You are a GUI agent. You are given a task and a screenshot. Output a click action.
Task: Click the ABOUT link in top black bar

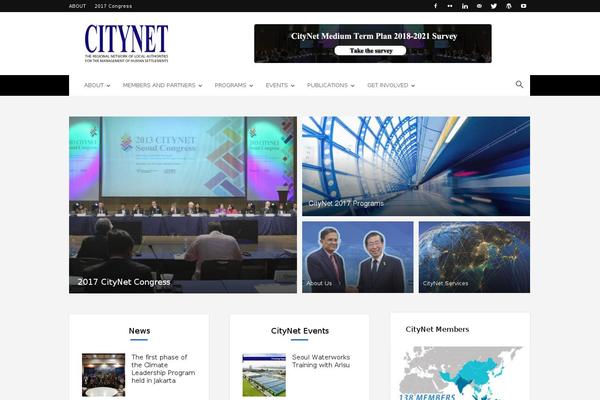click(x=77, y=6)
